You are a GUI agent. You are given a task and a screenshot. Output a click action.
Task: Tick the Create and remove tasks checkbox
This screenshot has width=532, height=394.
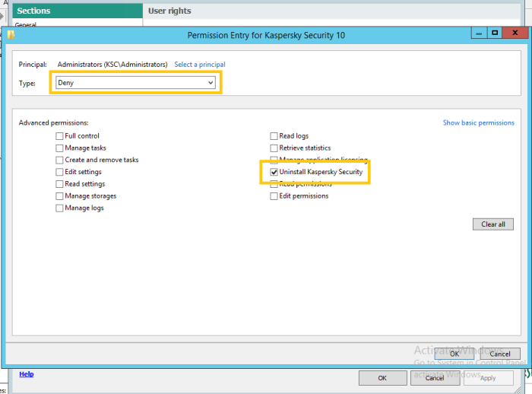click(x=59, y=160)
